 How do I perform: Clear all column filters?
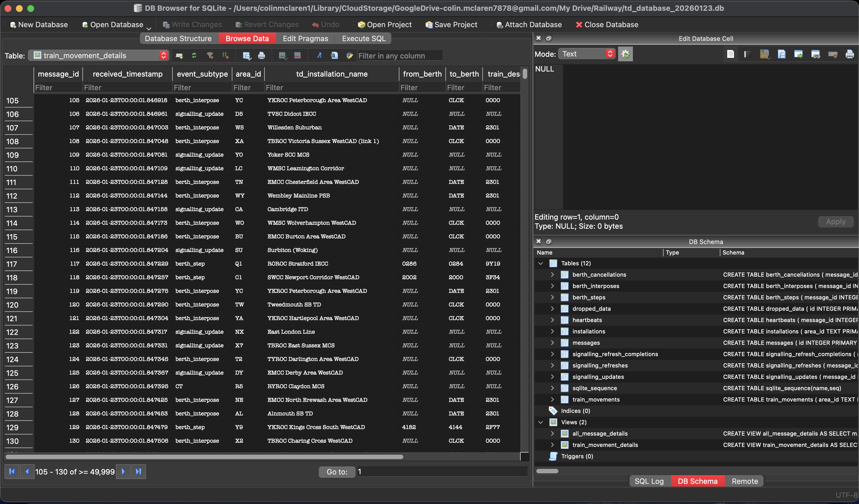210,55
